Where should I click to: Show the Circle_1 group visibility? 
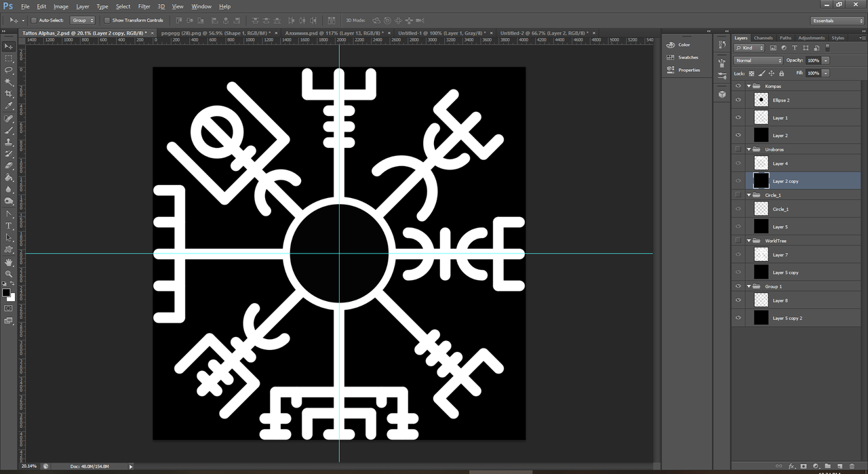point(738,195)
